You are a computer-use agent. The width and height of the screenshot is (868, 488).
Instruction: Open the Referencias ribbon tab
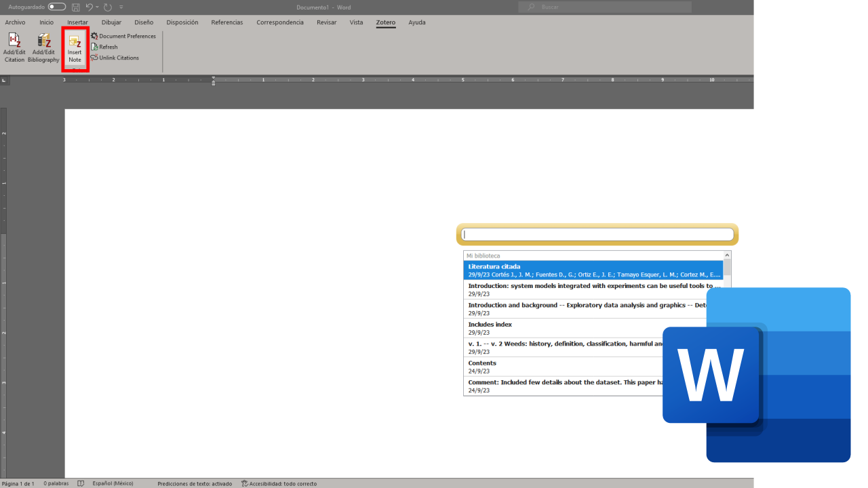226,22
